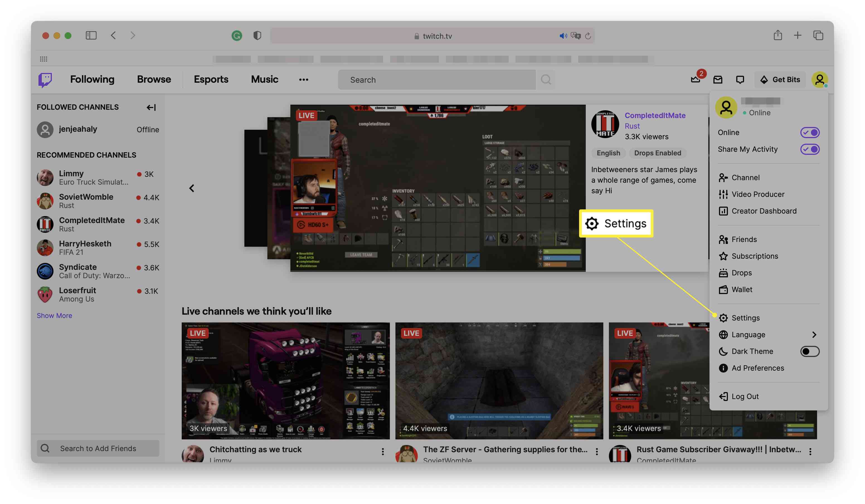Click the Grammarly extension icon
The image size is (865, 504).
(237, 35)
